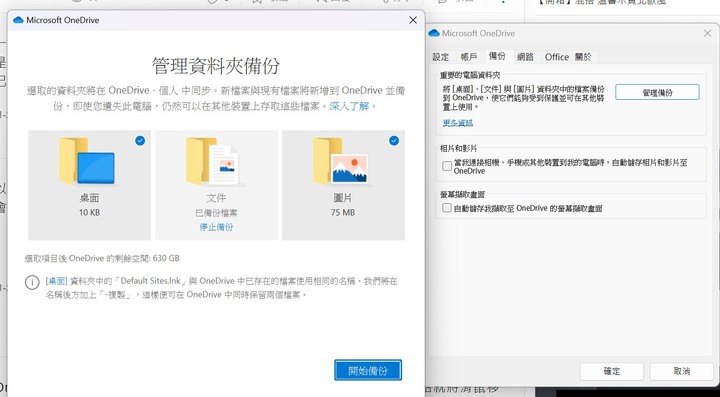The height and width of the screenshot is (397, 720).
Task: Click the [桌面] link in the info notice
Action: [56, 281]
